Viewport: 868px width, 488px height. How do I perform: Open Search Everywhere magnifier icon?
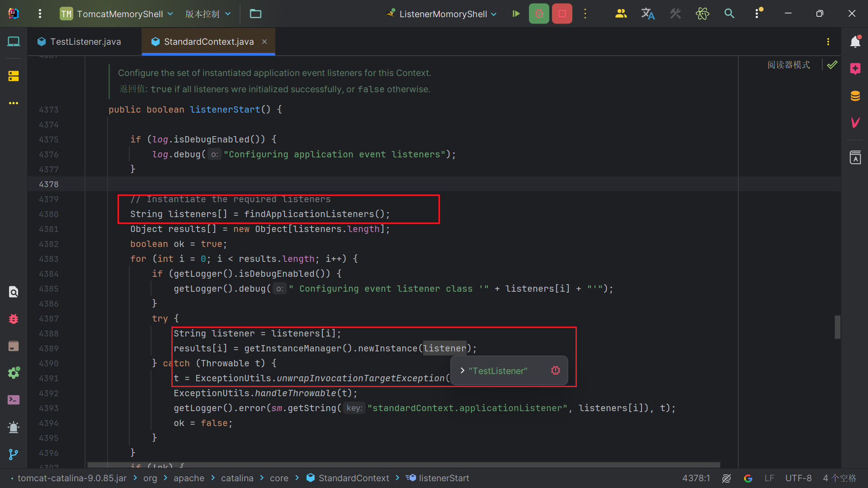(x=729, y=14)
